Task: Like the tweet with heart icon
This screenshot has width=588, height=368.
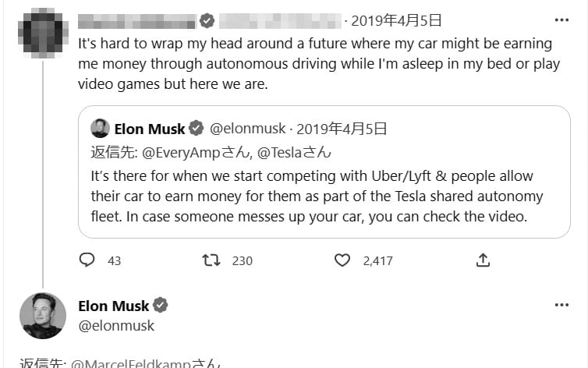Action: pyautogui.click(x=342, y=260)
